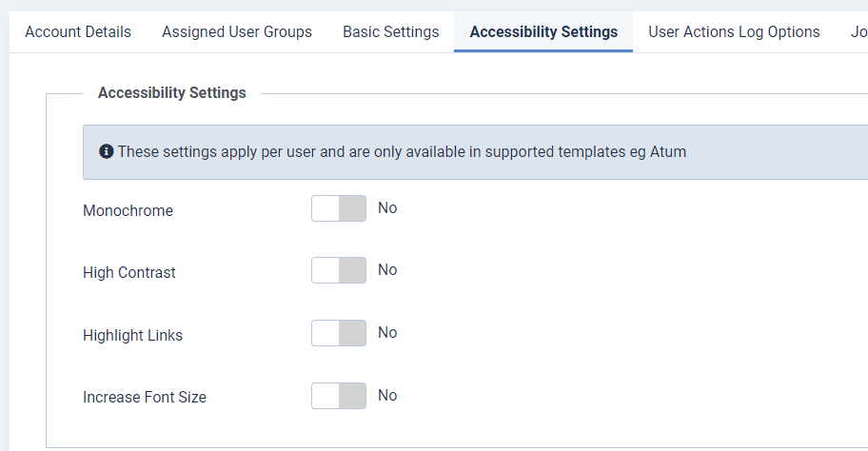Click the No text beside High Contrast
This screenshot has width=868, height=451.
pos(387,270)
